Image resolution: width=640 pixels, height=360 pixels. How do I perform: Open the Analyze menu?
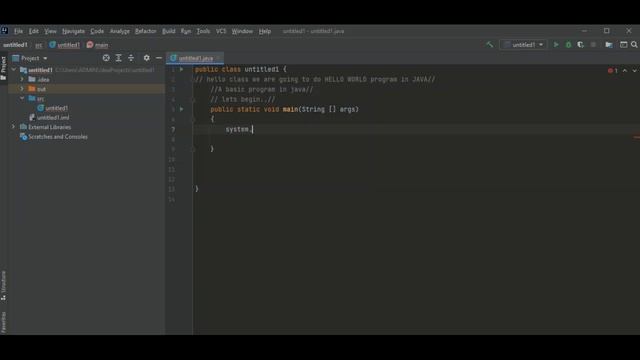(120, 31)
